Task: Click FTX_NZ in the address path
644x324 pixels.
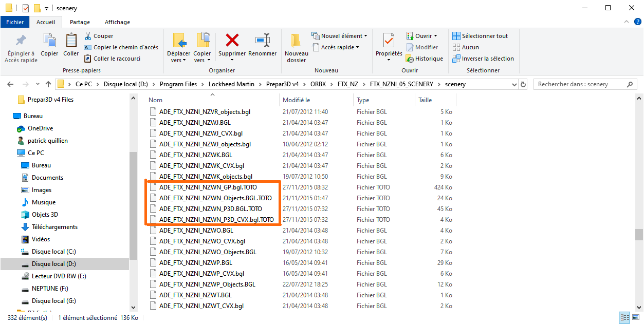Action: tap(349, 84)
